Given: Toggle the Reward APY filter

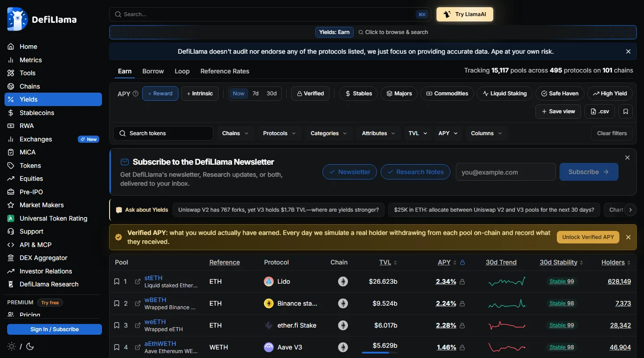Looking at the screenshot, I should click(x=160, y=94).
